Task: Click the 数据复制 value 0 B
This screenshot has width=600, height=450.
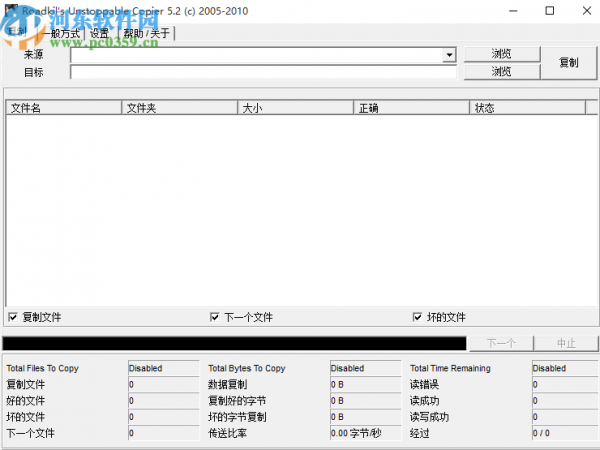Action: tap(365, 384)
